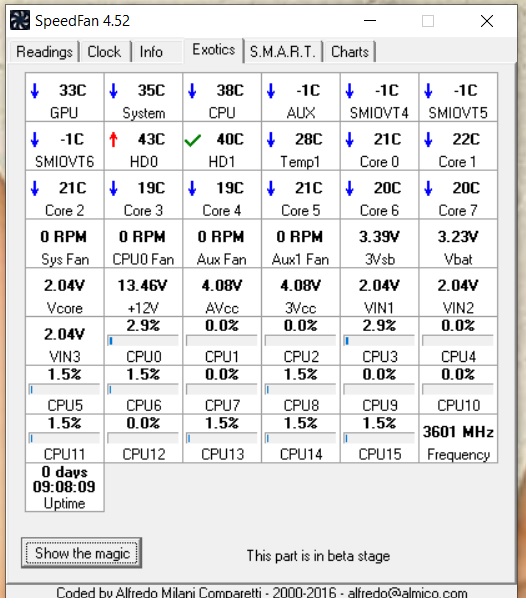Click the arrow icon in the SMIOVT4 cell
The image size is (526, 604).
[x=350, y=91]
